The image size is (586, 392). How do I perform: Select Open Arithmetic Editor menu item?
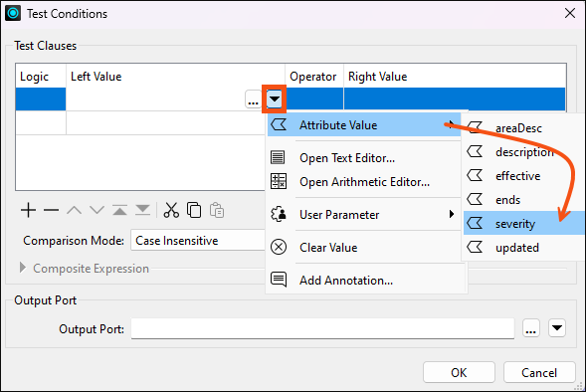pos(364,182)
